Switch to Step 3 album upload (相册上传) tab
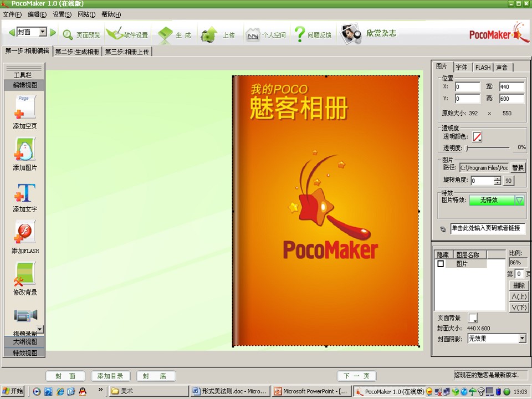 point(127,52)
